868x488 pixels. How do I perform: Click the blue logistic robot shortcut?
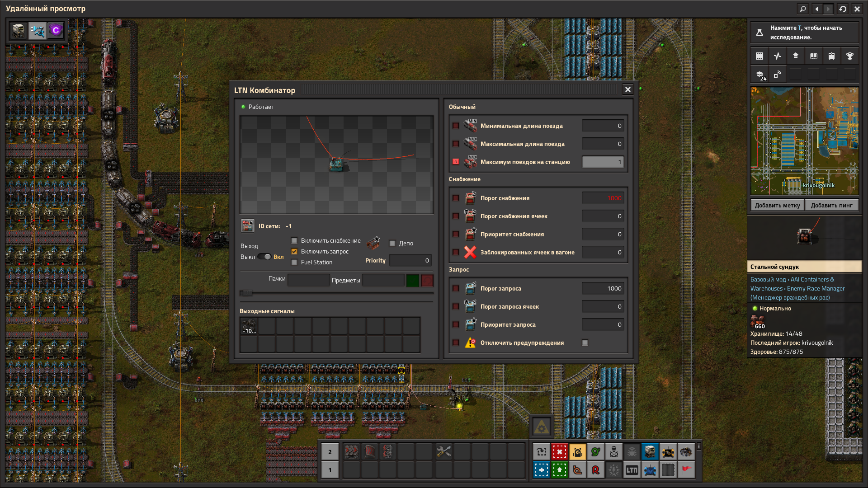pos(650,451)
